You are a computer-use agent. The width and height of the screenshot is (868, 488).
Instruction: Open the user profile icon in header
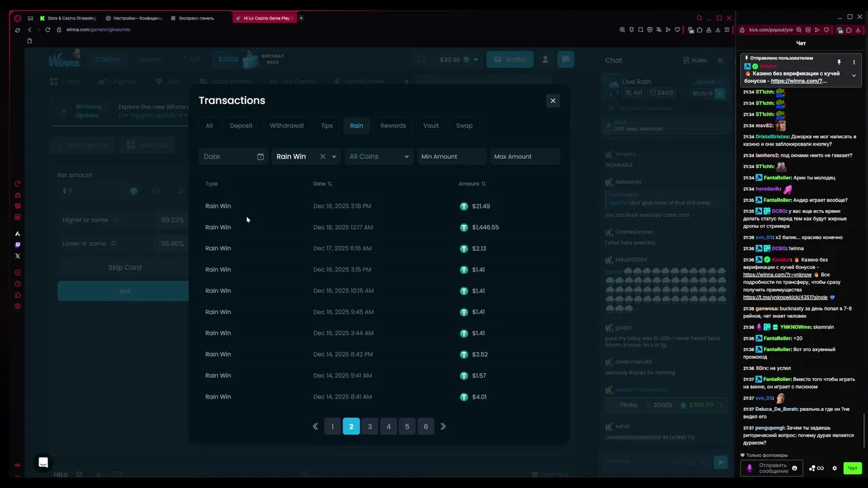pyautogui.click(x=545, y=60)
